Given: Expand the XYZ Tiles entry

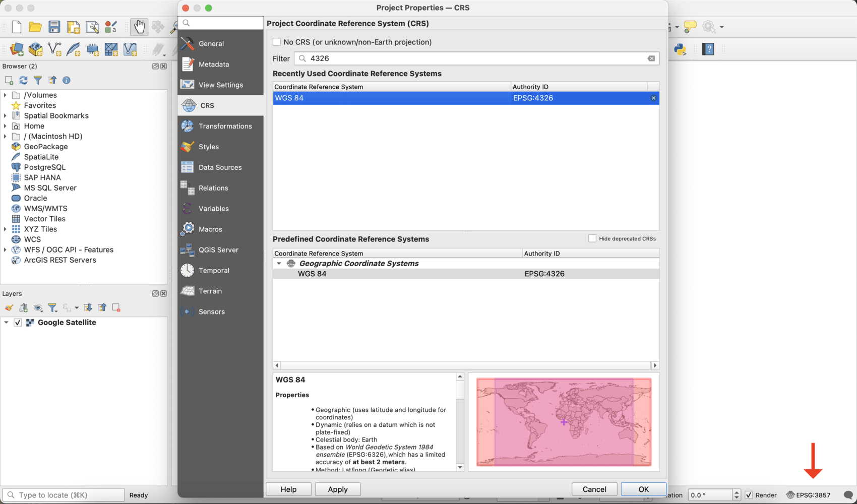Looking at the screenshot, I should 5,229.
